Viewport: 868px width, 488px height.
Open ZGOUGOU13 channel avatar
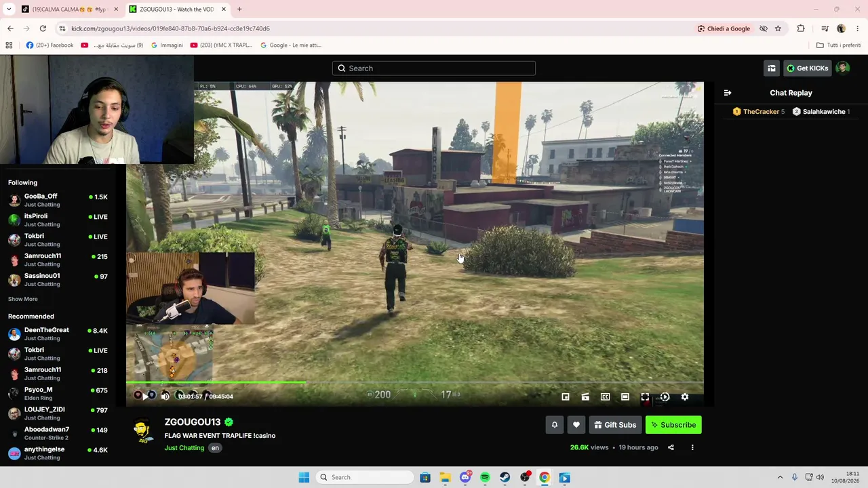point(142,432)
